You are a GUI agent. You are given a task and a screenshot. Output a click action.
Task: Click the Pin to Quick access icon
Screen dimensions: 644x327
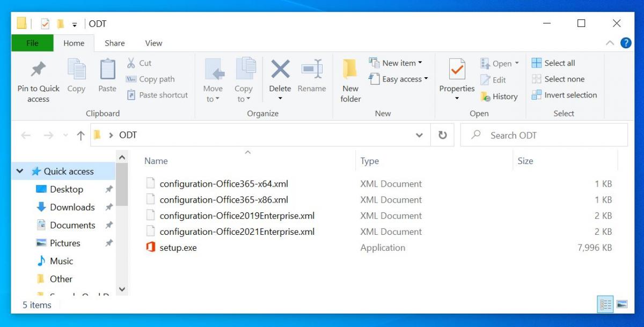pyautogui.click(x=38, y=70)
